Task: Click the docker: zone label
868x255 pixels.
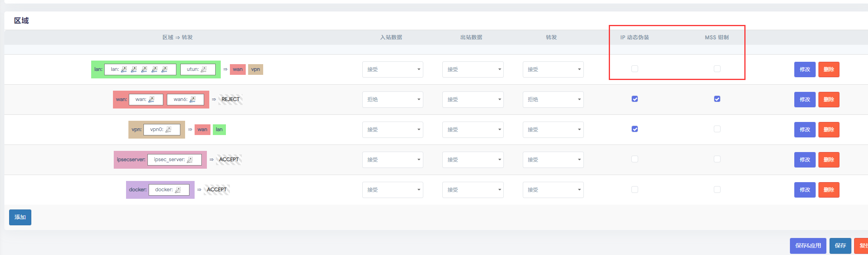Action: click(138, 190)
